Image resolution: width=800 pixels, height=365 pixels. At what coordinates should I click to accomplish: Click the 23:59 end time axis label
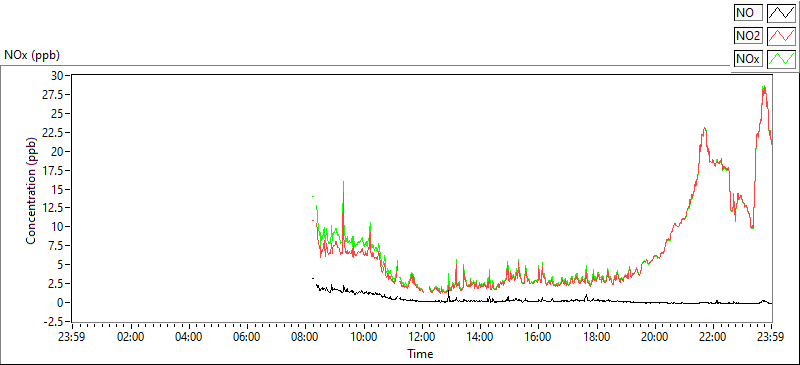pyautogui.click(x=771, y=337)
